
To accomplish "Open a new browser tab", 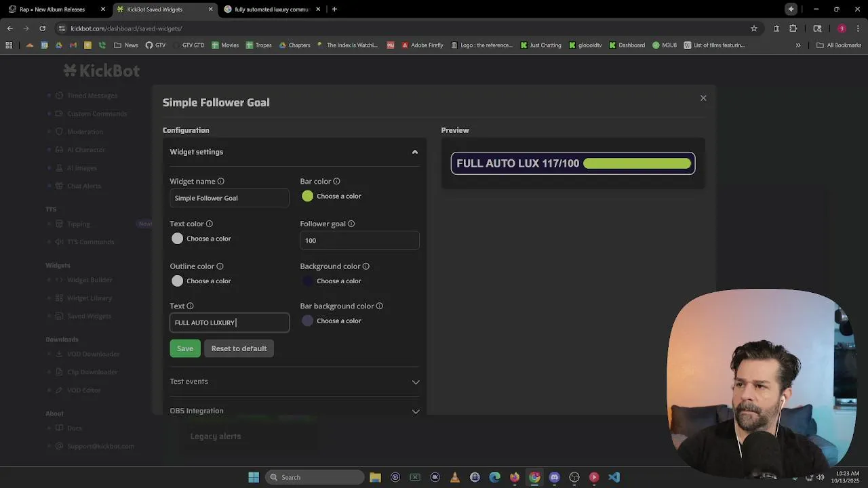I will point(334,9).
